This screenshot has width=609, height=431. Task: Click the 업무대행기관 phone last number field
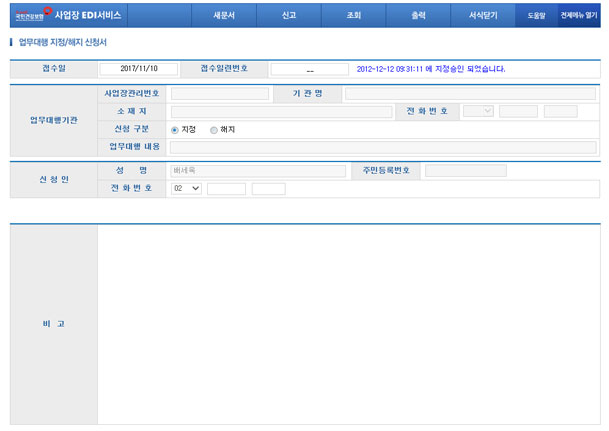(x=560, y=111)
